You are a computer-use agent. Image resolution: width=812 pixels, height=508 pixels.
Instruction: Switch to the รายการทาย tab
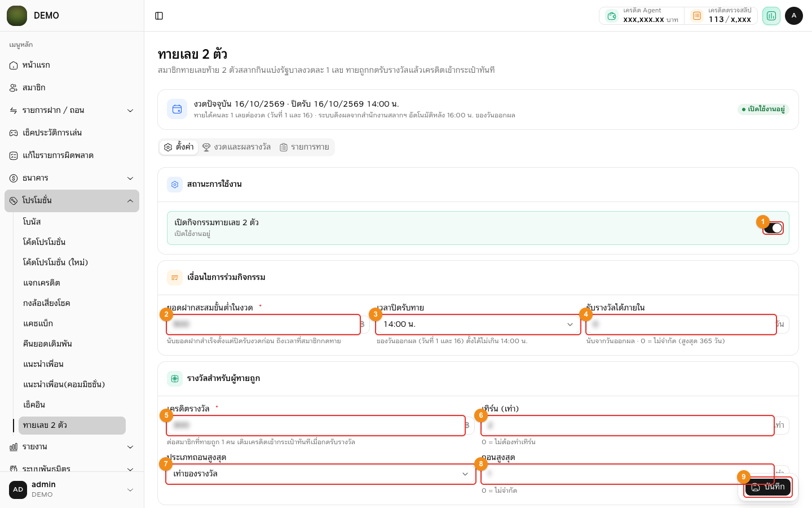pyautogui.click(x=304, y=147)
